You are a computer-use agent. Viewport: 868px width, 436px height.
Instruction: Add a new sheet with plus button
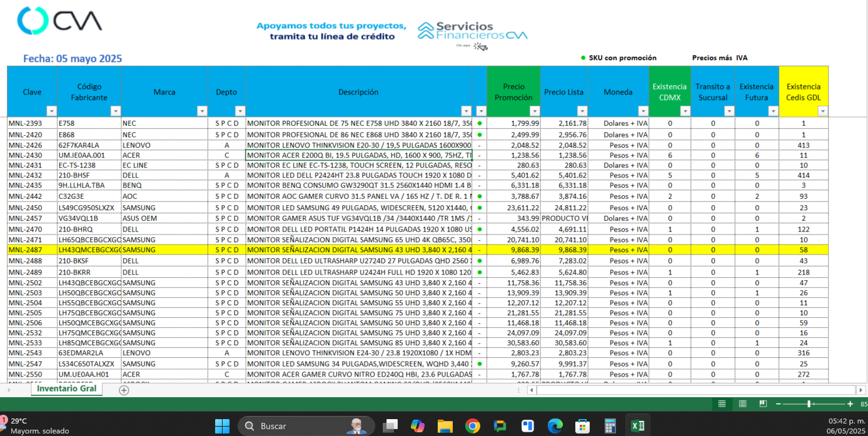[x=124, y=390]
